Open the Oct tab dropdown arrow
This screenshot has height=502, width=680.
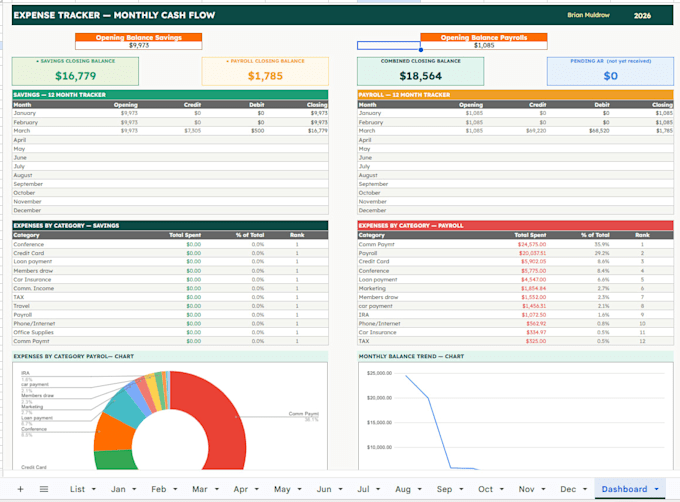[502, 489]
